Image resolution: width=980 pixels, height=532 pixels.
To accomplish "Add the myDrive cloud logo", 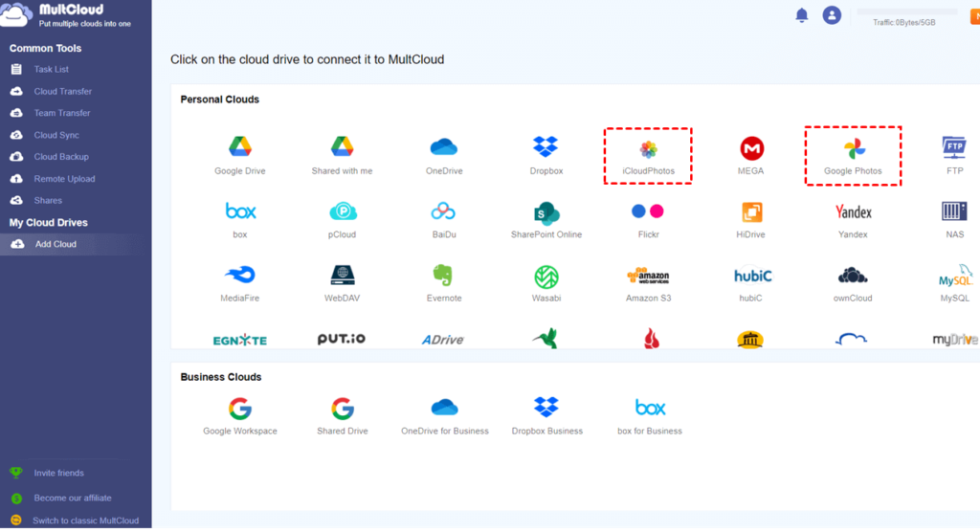I will point(956,340).
